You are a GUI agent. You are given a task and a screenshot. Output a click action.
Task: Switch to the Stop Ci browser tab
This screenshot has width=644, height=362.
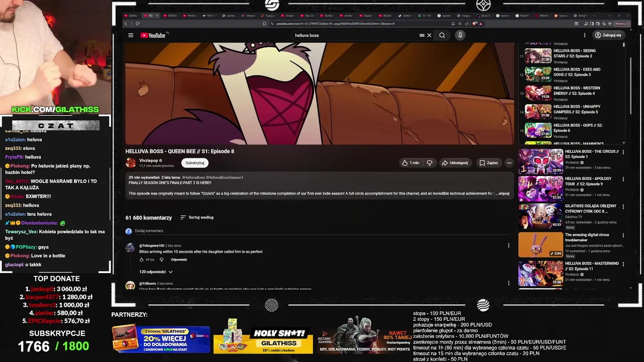307,16
